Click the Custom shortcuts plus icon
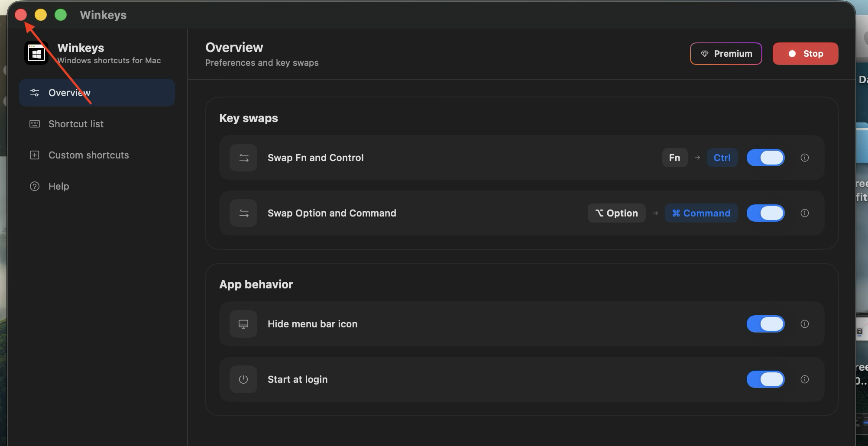This screenshot has height=446, width=868. 35,155
